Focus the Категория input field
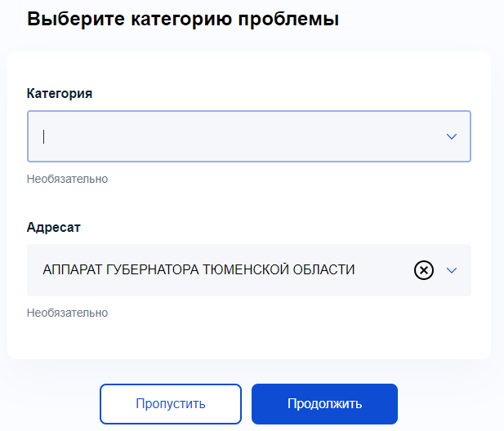The image size is (504, 431). [249, 136]
